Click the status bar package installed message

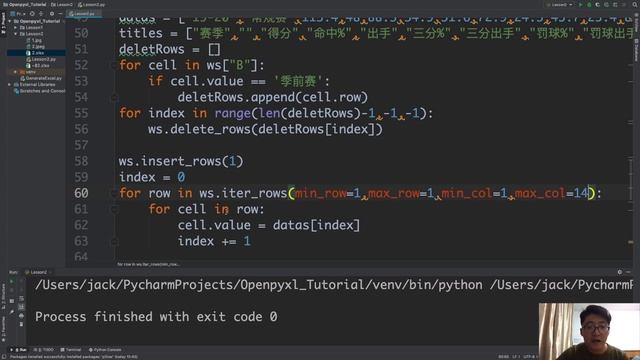[73, 357]
